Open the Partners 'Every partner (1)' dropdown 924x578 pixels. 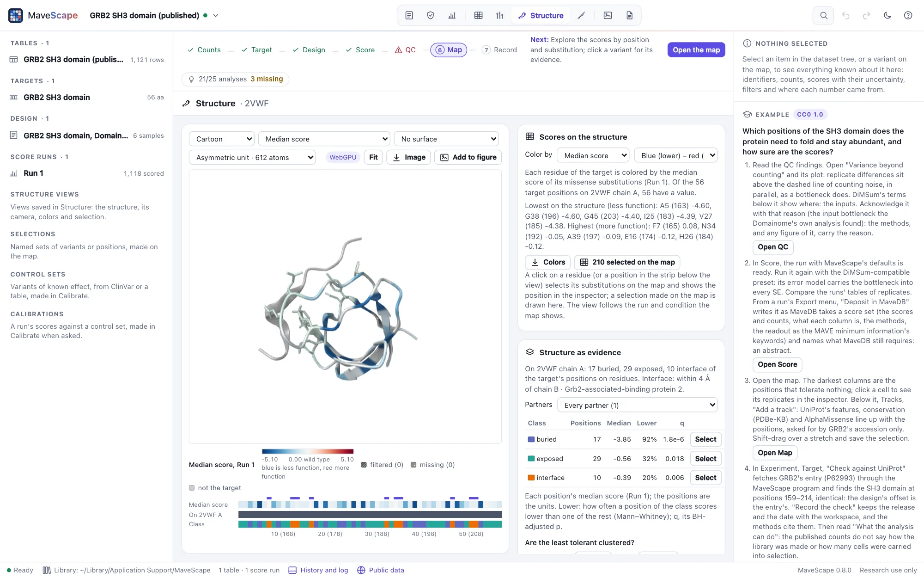pos(638,405)
